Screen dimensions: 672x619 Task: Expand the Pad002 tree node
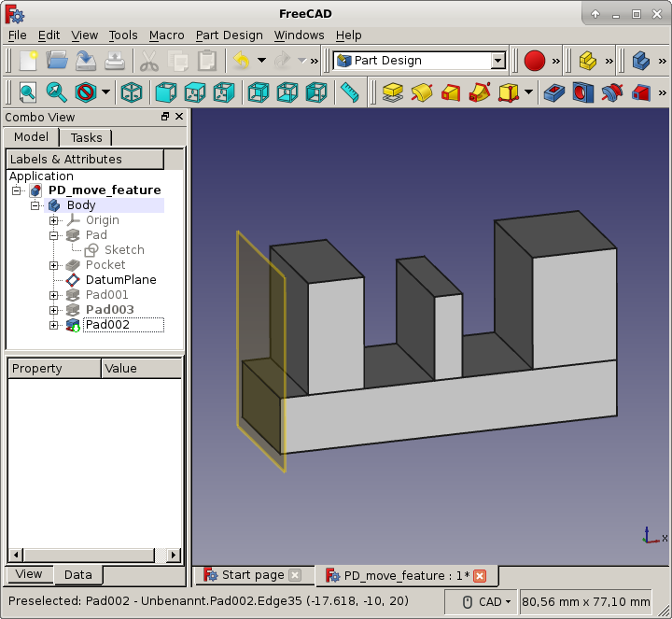53,325
